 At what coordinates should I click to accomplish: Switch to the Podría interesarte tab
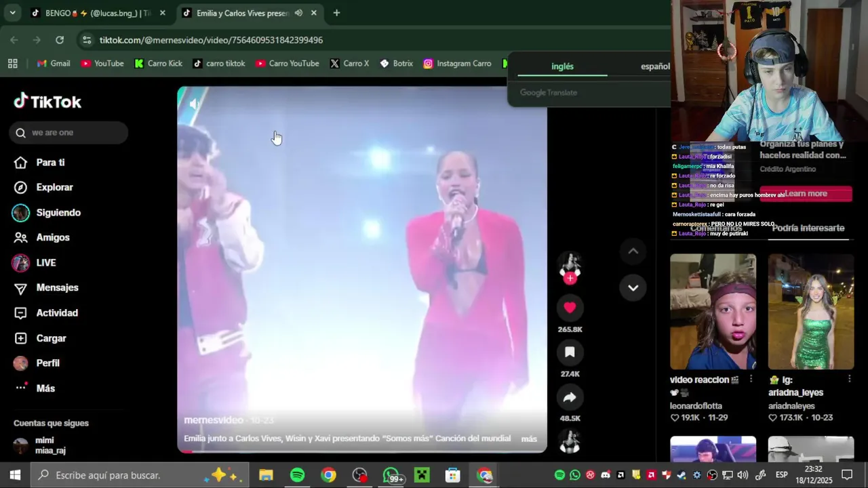click(808, 228)
